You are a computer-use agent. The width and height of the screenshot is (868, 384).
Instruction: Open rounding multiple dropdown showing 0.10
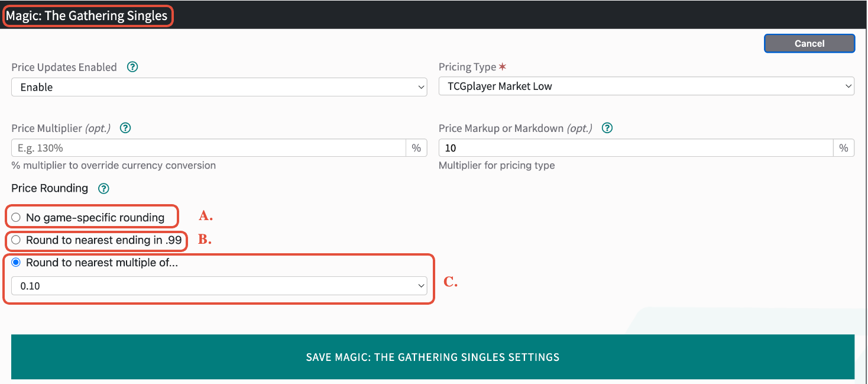[x=219, y=286]
